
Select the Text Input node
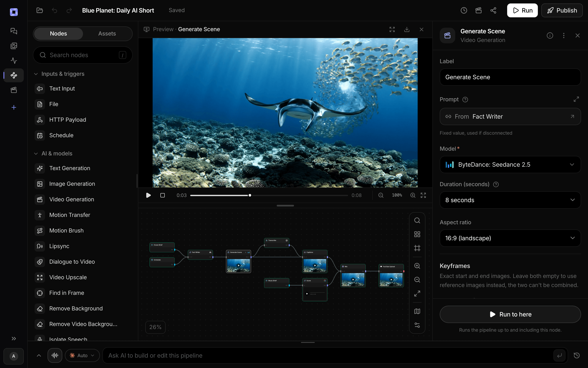click(x=83, y=89)
